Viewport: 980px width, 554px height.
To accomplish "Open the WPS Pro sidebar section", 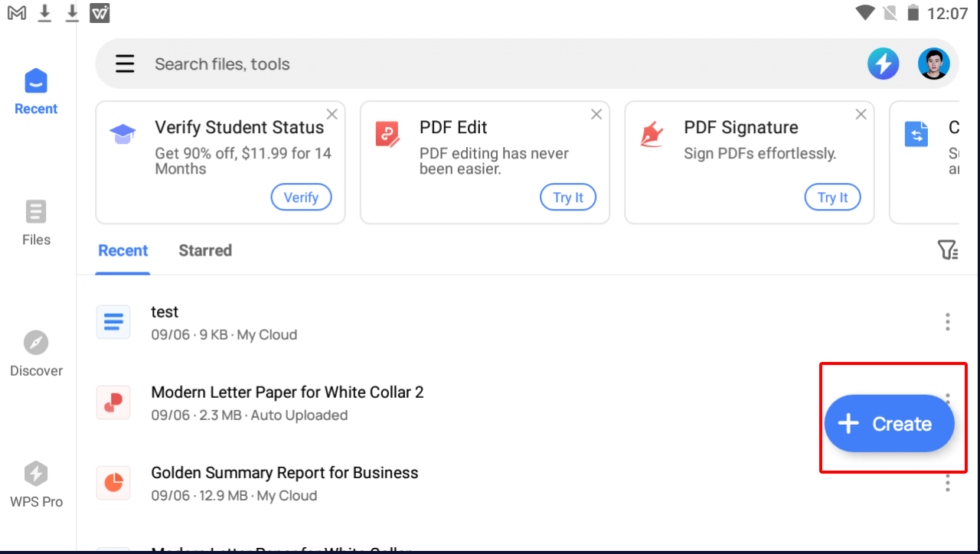I will click(x=36, y=484).
